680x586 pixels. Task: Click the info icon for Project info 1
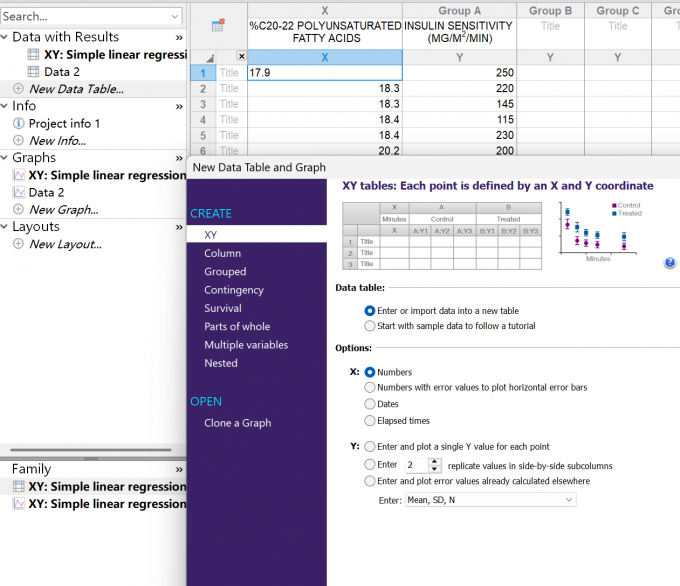18,123
